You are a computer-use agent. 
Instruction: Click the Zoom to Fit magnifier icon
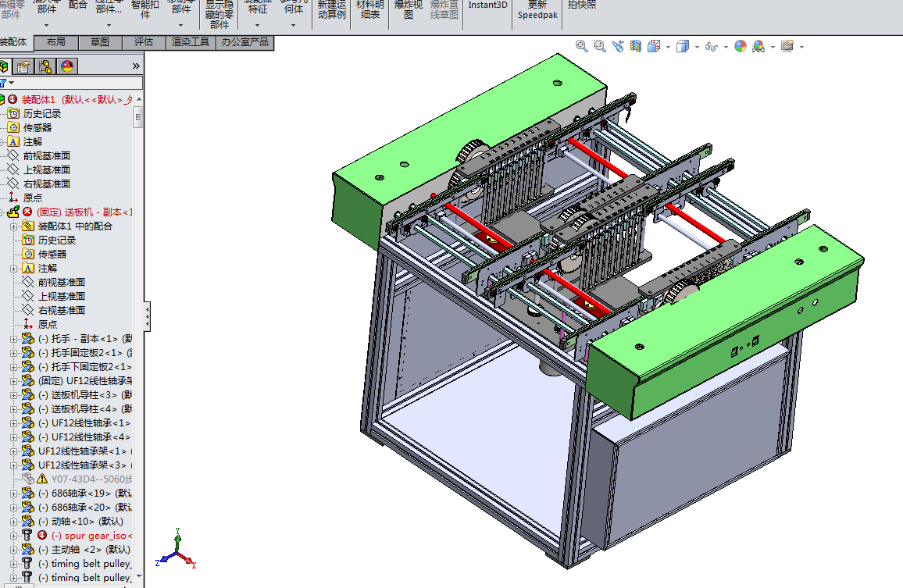[582, 46]
